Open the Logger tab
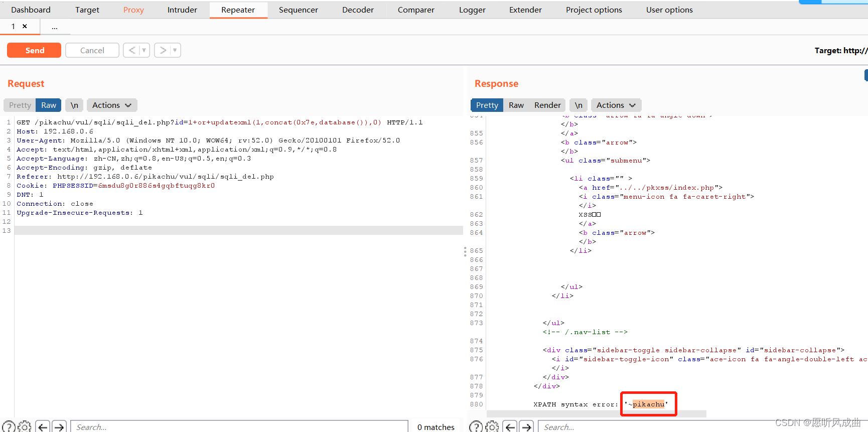This screenshot has height=432, width=868. (472, 10)
